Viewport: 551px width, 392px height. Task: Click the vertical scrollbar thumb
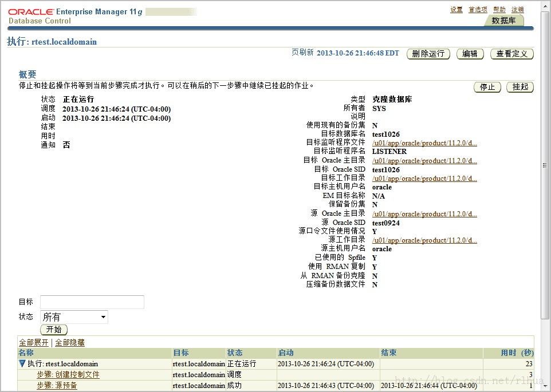pos(545,165)
